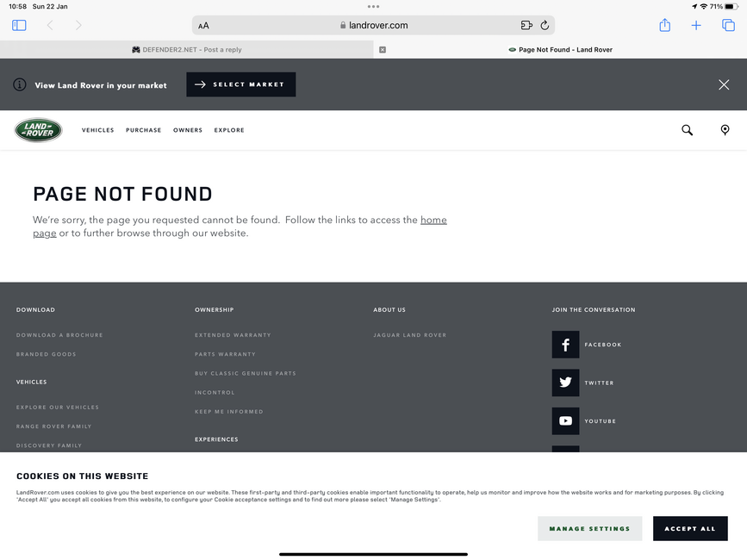Tap the battery status indicator
The height and width of the screenshot is (560, 747).
[731, 7]
